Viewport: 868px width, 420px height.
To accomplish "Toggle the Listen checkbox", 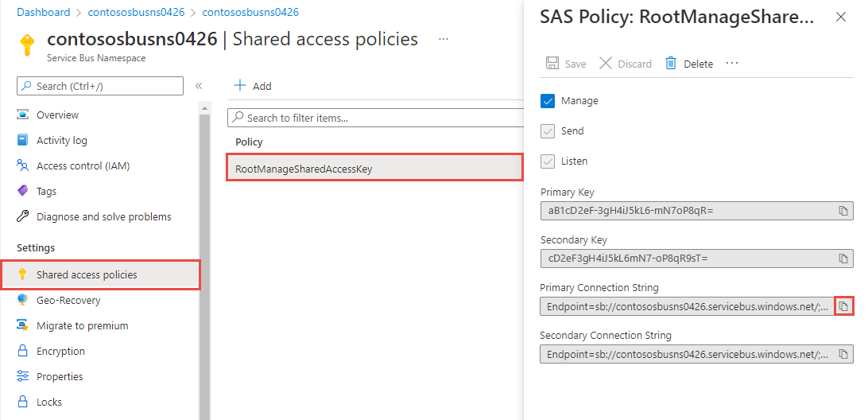I will [548, 161].
